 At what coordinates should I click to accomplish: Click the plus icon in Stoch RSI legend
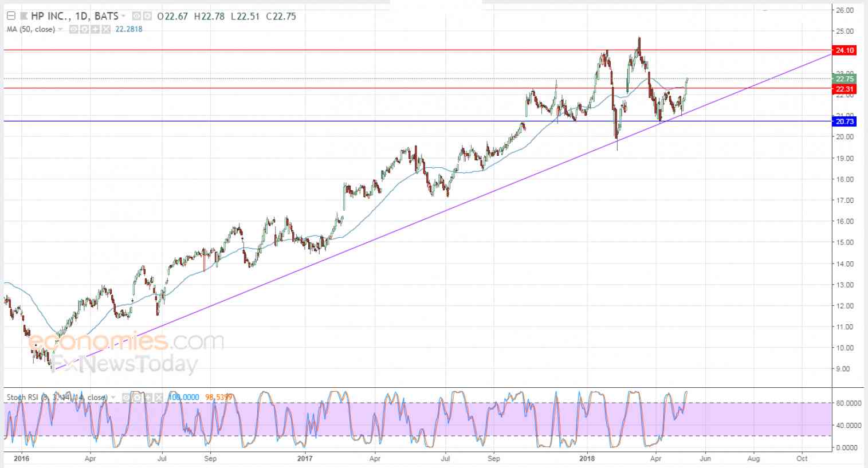coord(149,397)
